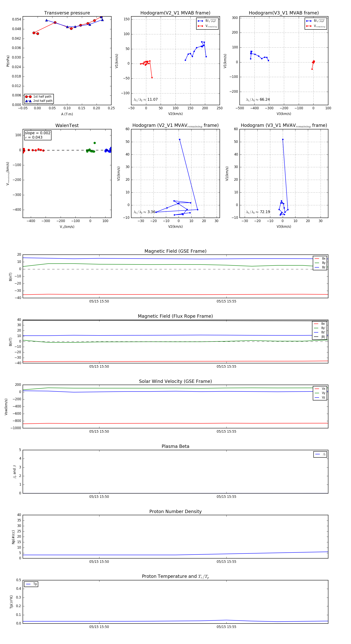The image size is (351, 644).
Task: Click the 'Vsw(km/s)' y-axis label
Action: pyautogui.click(x=6, y=407)
